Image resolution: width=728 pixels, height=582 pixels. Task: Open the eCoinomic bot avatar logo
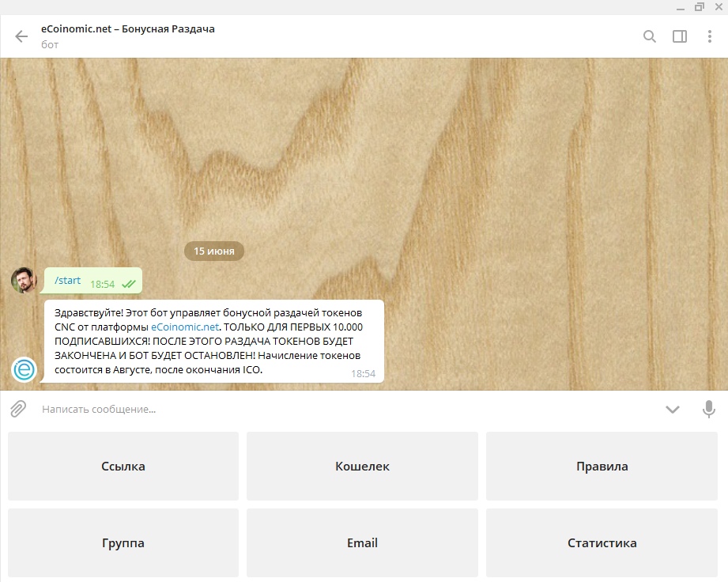click(x=24, y=369)
